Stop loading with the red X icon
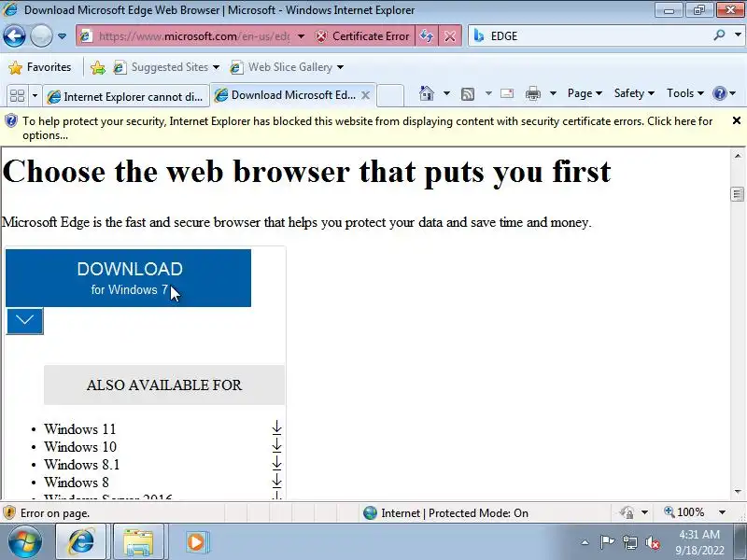The width and height of the screenshot is (747, 560). pyautogui.click(x=450, y=36)
